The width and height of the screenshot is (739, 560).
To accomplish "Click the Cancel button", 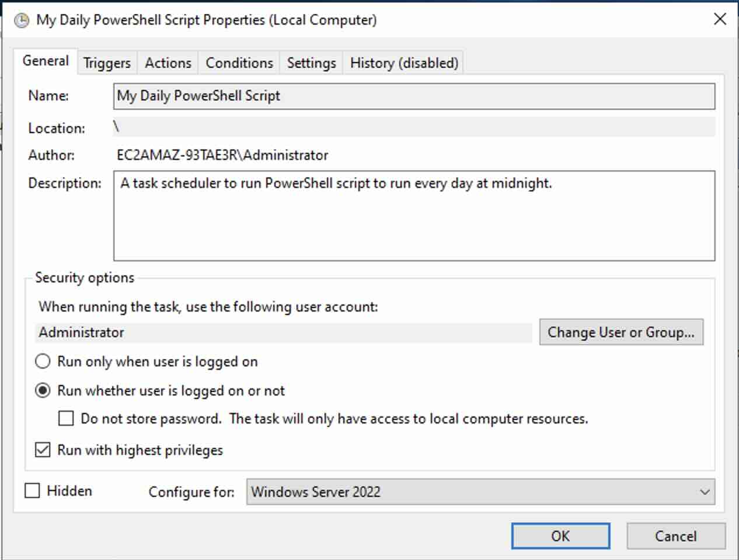I will pos(675,536).
